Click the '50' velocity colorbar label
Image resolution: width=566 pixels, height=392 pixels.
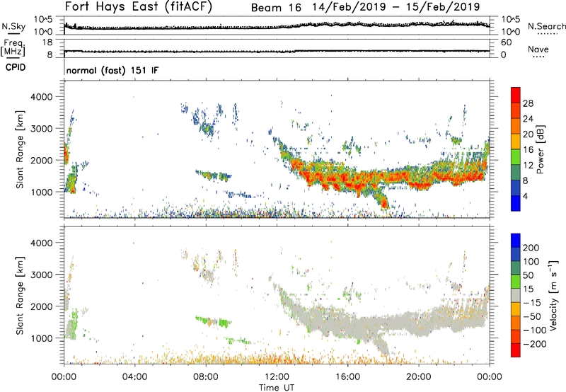[x=528, y=275]
